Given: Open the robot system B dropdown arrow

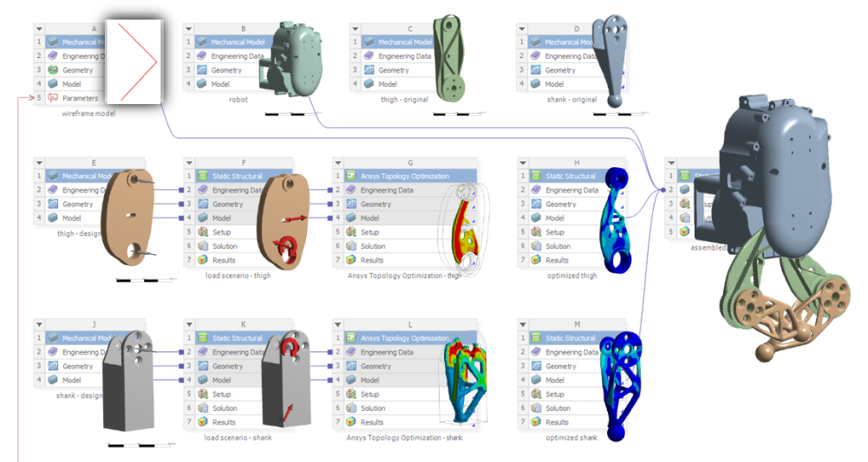Looking at the screenshot, I should [189, 29].
